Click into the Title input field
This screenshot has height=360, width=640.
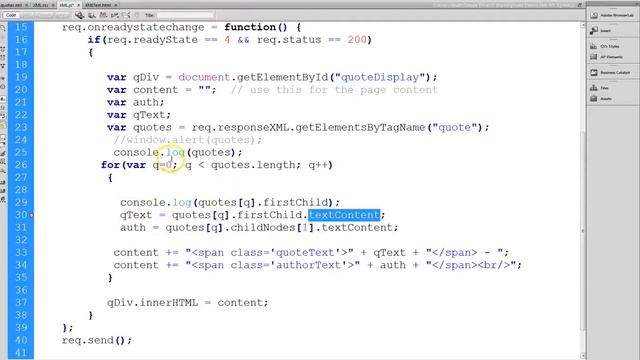(186, 15)
